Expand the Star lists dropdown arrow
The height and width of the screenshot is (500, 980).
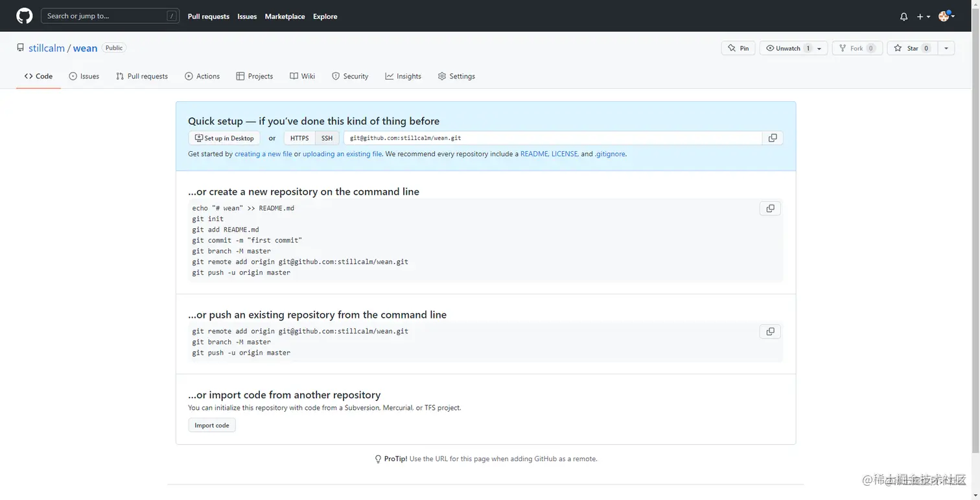946,48
